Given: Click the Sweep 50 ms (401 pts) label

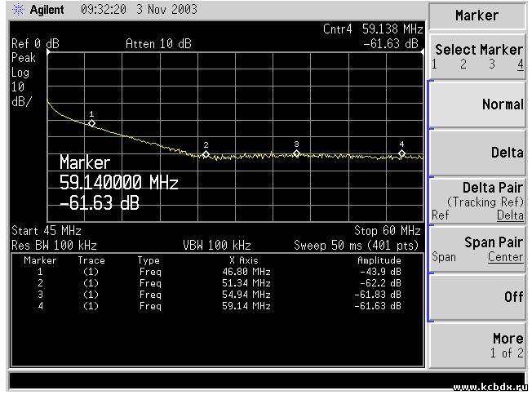Looking at the screenshot, I should click(357, 245).
